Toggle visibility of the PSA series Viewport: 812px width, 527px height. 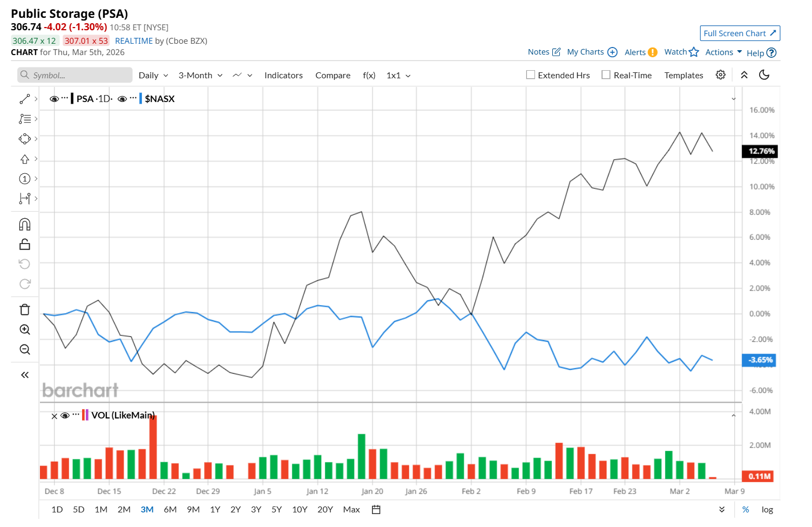[x=54, y=99]
